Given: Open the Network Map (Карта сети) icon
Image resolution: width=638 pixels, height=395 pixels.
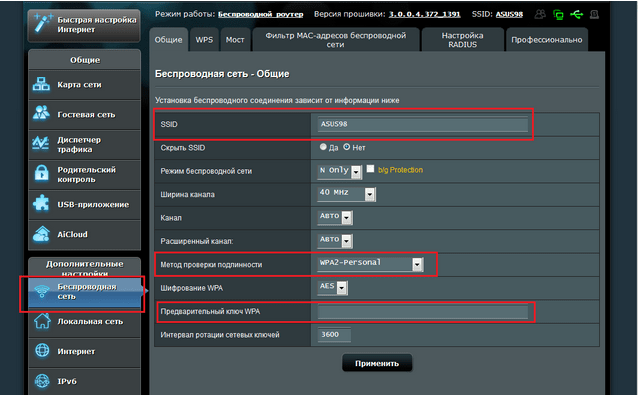Looking at the screenshot, I should (41, 85).
